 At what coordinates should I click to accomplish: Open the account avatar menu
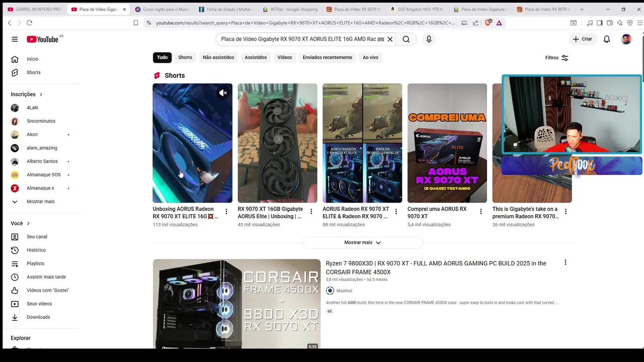coord(626,39)
